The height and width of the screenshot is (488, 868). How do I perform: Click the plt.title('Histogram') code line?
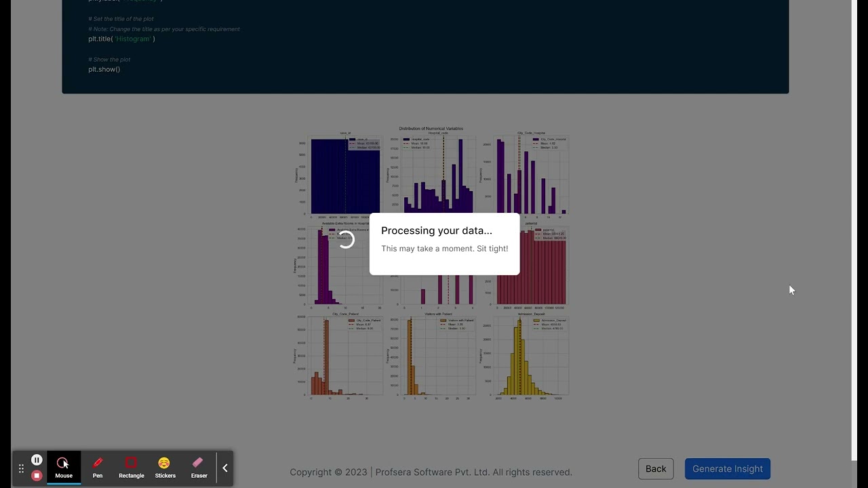(121, 39)
